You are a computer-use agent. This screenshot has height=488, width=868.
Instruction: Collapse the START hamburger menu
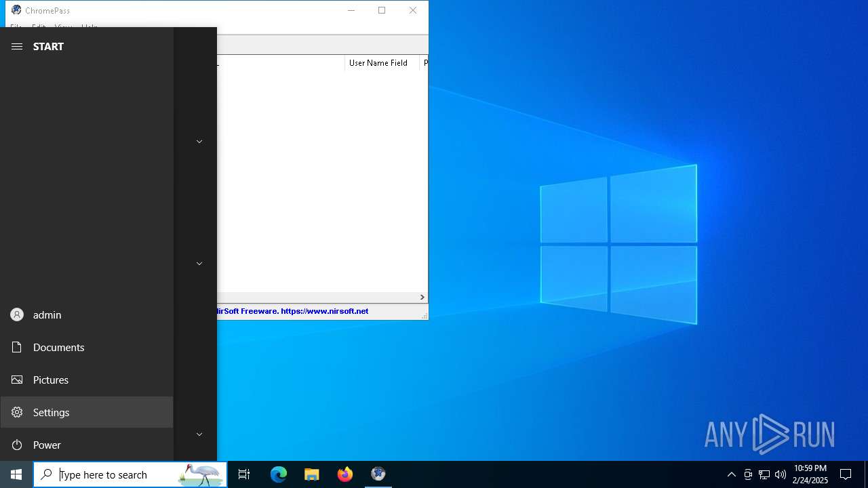17,46
